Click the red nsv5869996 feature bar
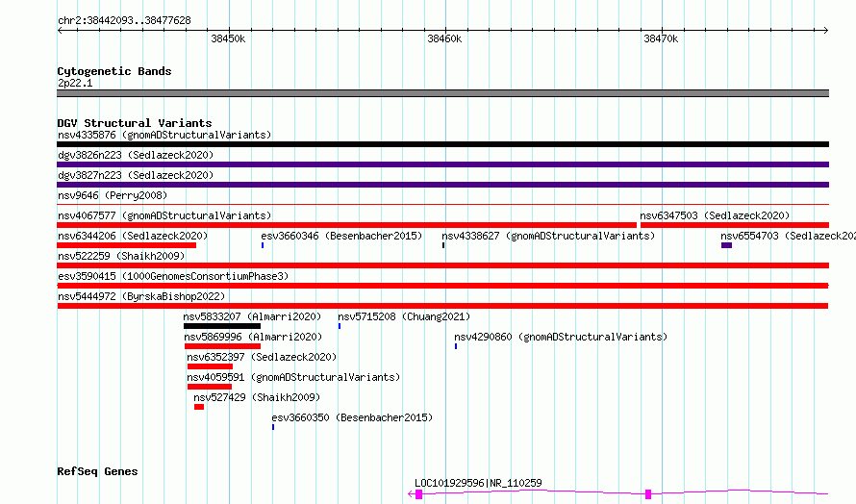The width and height of the screenshot is (856, 504). 223,346
